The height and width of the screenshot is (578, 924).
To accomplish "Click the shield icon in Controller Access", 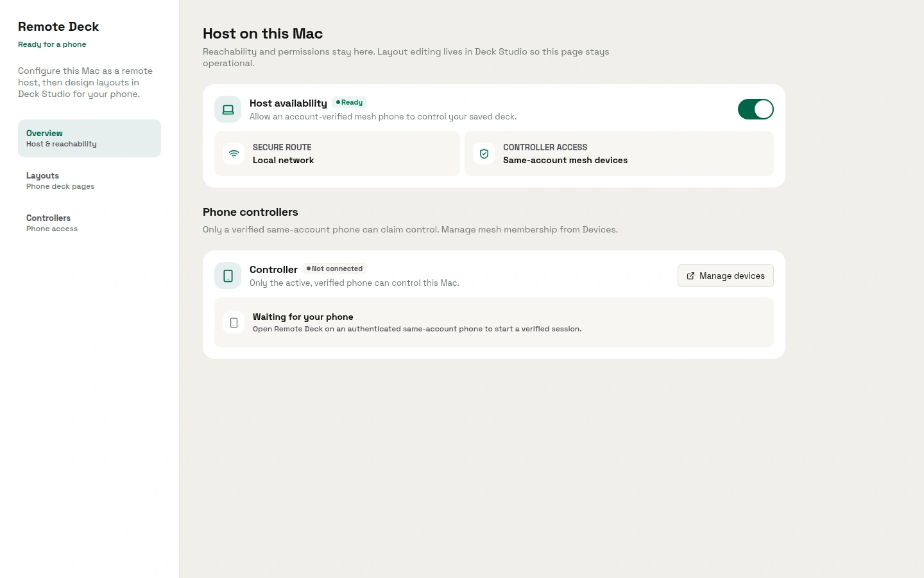I will tap(484, 153).
